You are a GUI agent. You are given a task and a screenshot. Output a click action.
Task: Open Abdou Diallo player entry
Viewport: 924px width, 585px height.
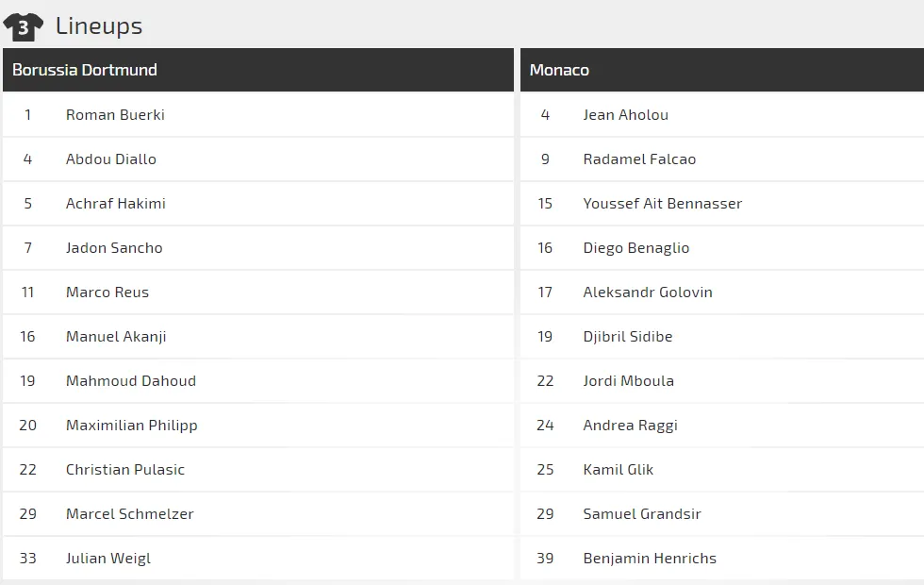[x=111, y=159]
